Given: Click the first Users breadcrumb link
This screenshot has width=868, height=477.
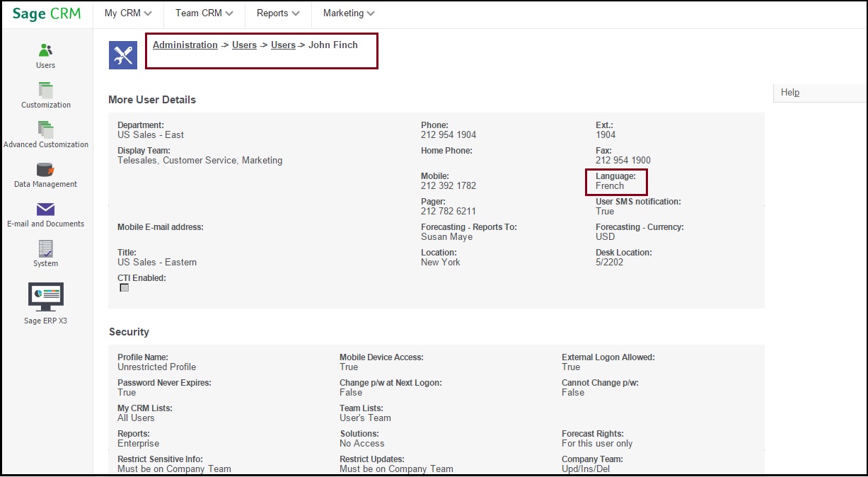Looking at the screenshot, I should (244, 45).
